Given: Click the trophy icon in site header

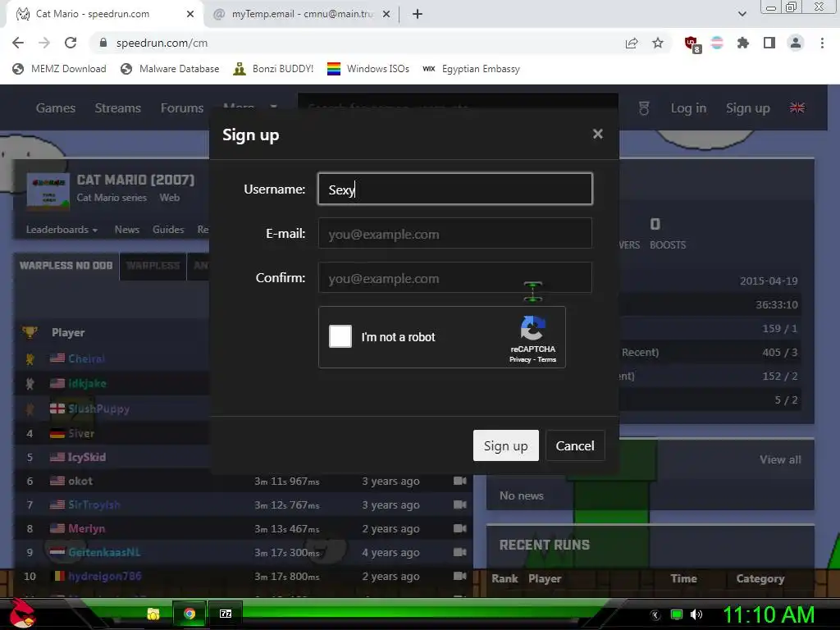Looking at the screenshot, I should point(644,108).
